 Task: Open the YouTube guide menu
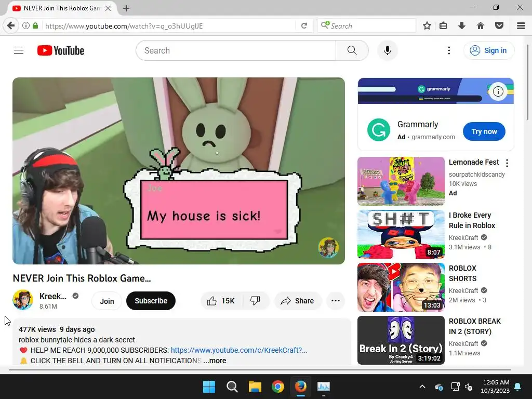(19, 50)
